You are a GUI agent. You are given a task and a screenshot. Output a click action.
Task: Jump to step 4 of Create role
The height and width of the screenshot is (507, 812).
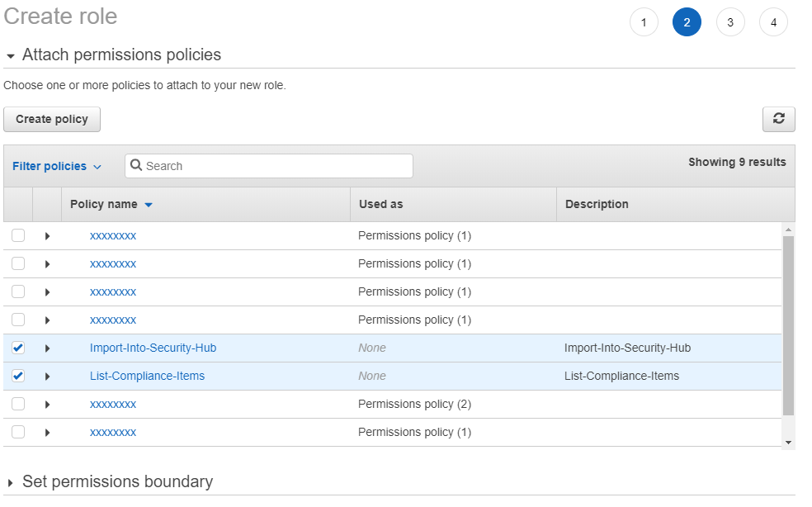(x=773, y=22)
